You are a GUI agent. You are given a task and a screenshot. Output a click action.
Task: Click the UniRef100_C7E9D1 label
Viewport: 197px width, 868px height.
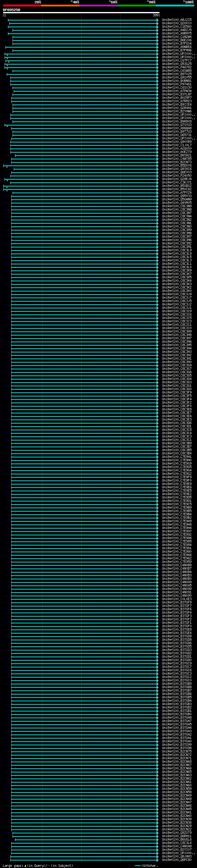click(x=177, y=501)
